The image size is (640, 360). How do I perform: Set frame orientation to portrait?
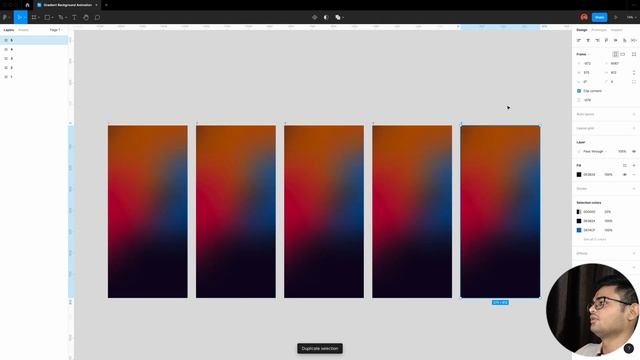pyautogui.click(x=615, y=54)
